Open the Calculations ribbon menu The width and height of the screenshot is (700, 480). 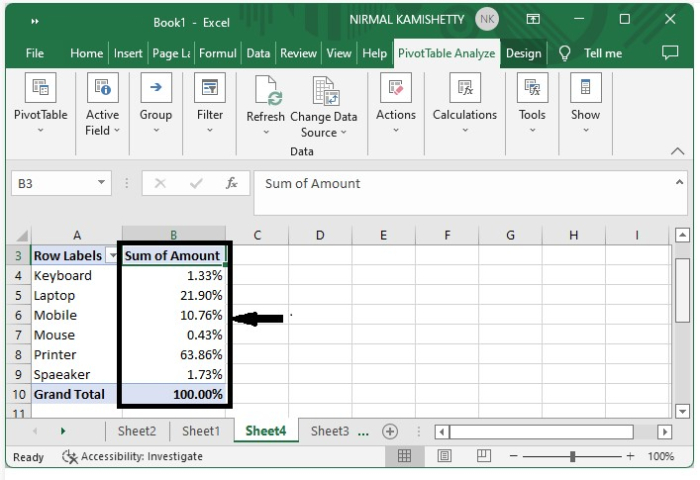point(465,104)
